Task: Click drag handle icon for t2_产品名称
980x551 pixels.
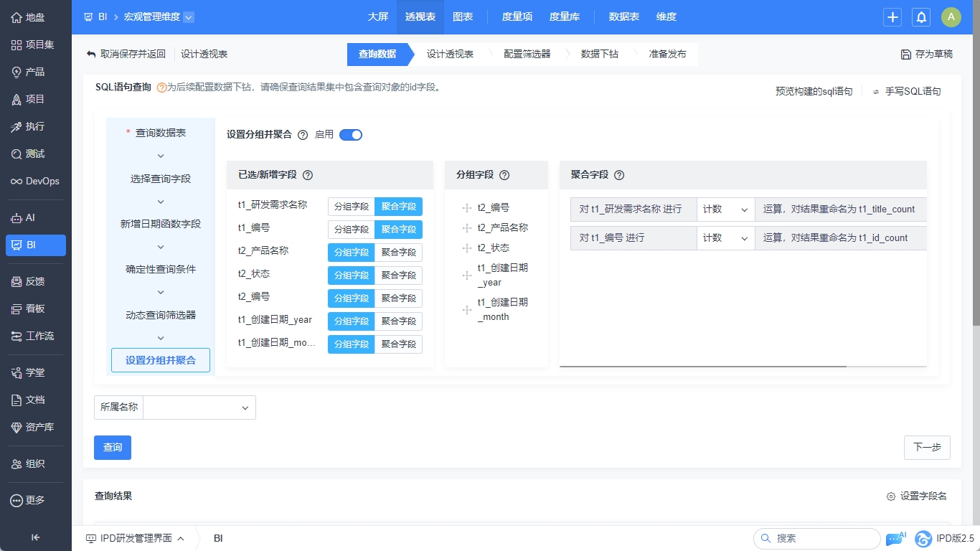Action: point(467,228)
